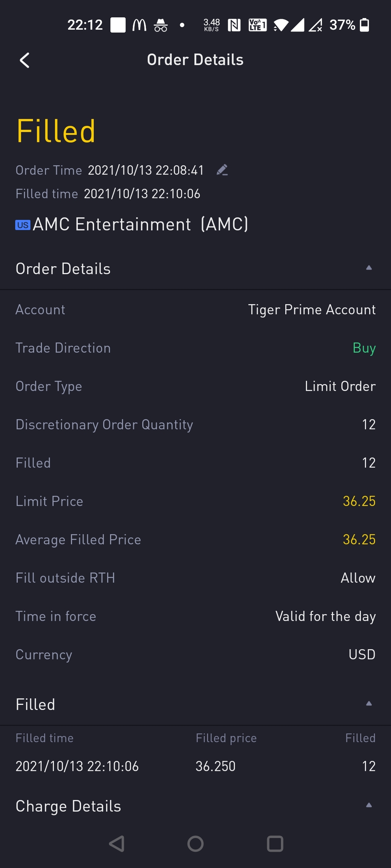Tap the filled record row 36.250
The image size is (391, 868).
tap(195, 766)
